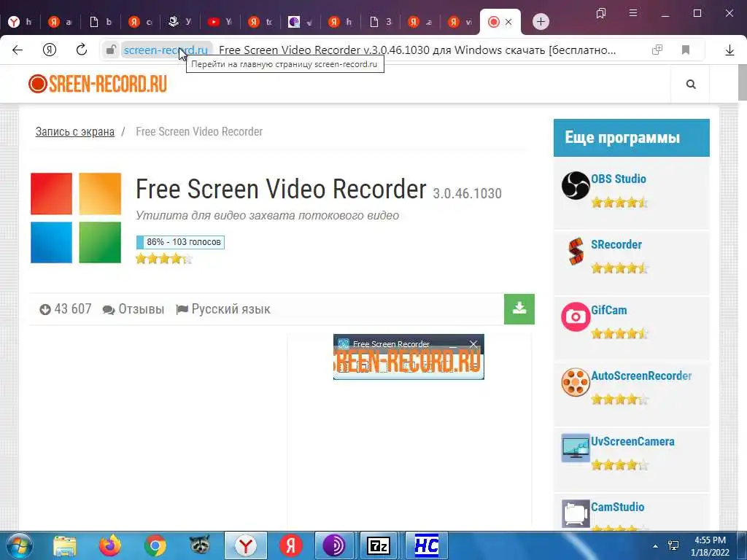This screenshot has width=747, height=560.
Task: Open the Windows Start menu
Action: (x=19, y=545)
